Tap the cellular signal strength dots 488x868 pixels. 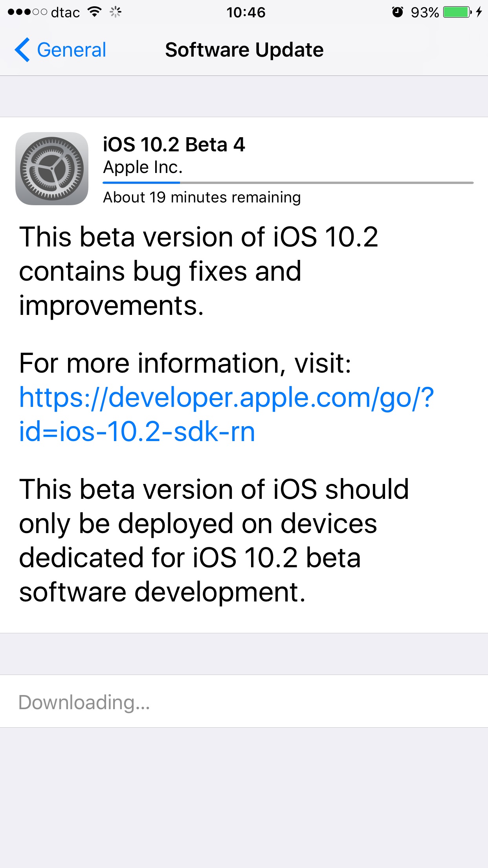(27, 12)
